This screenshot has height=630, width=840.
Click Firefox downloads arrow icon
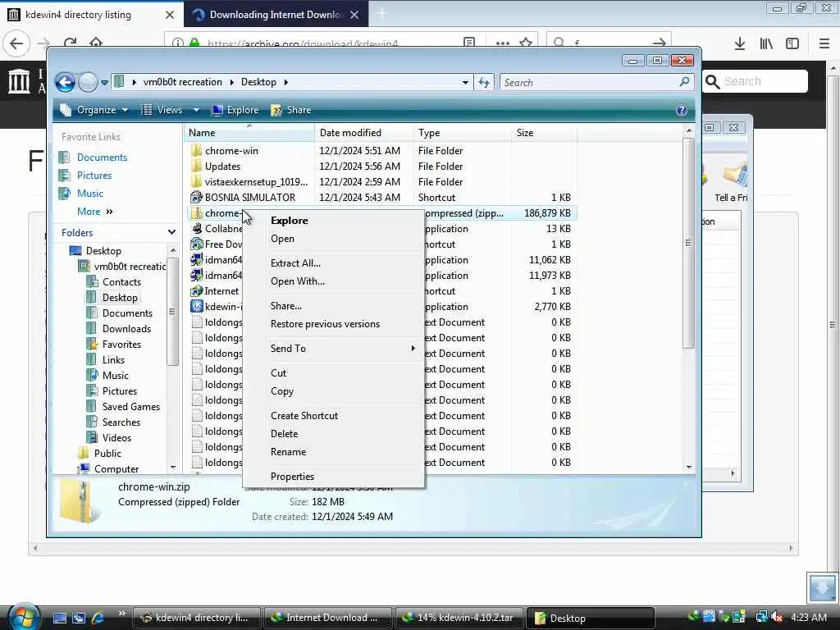tap(740, 43)
